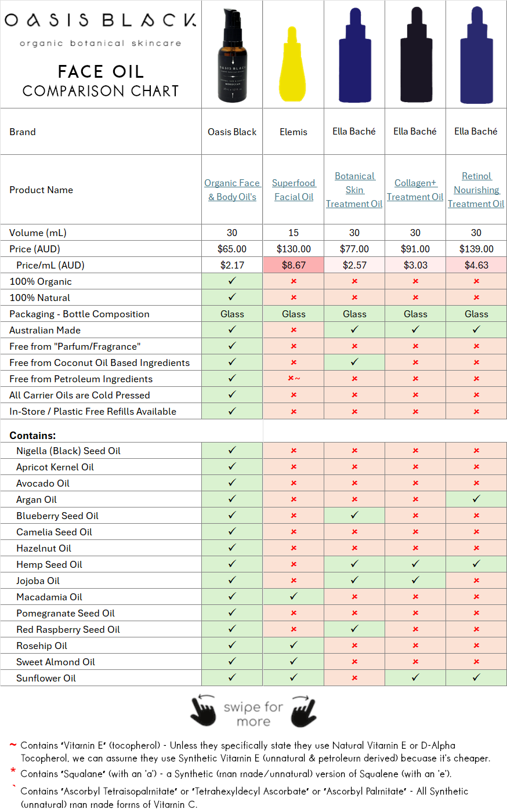Toggle Sunflower Oil checkmark in Elemis column
Screen dimensions: 507x812
(x=293, y=677)
